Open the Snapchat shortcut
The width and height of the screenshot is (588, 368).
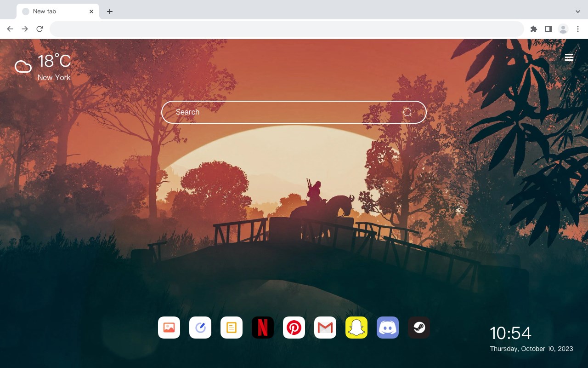pos(356,328)
